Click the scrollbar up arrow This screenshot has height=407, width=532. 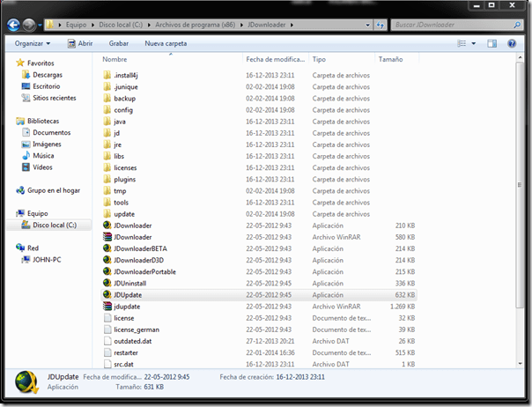[x=521, y=58]
